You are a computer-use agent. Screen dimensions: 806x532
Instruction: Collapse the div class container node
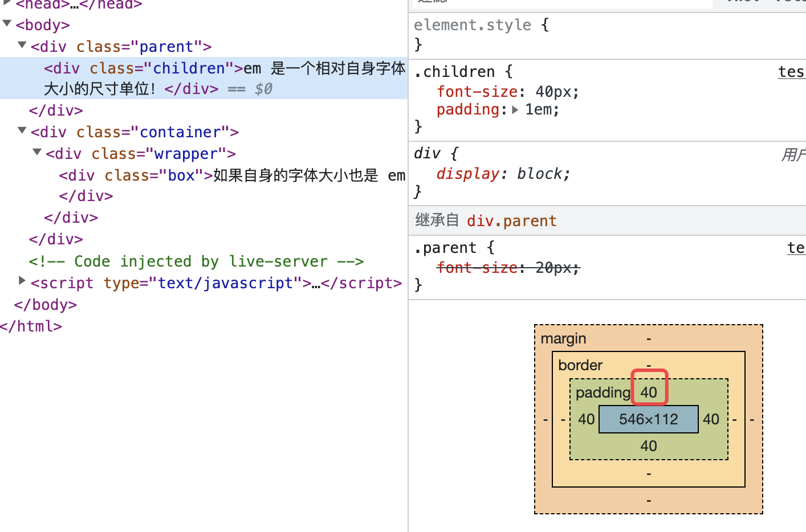point(22,130)
